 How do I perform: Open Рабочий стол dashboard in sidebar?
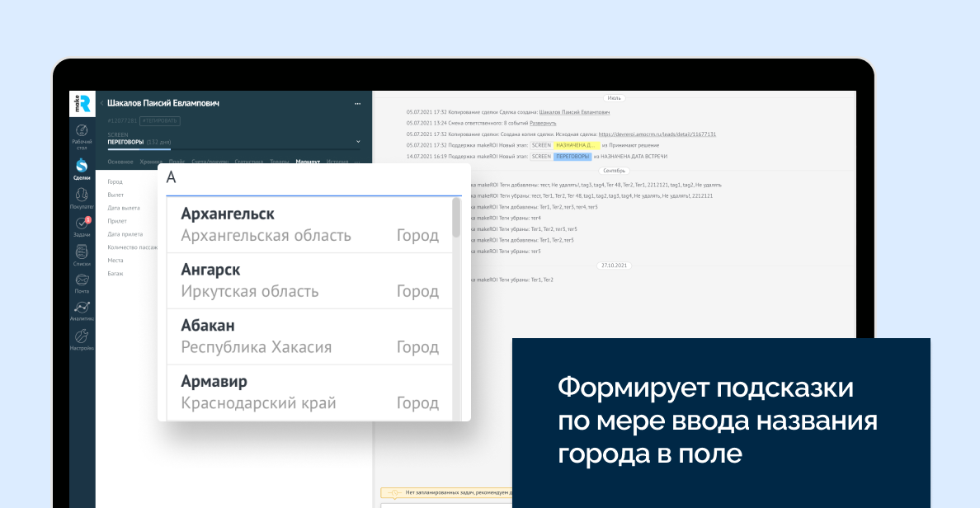point(82,137)
